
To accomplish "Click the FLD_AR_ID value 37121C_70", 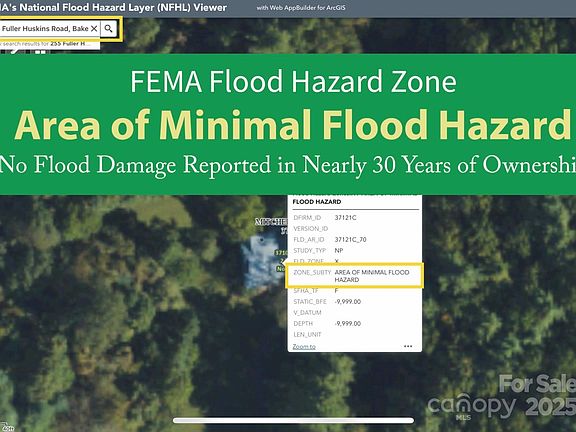I will tap(350, 240).
